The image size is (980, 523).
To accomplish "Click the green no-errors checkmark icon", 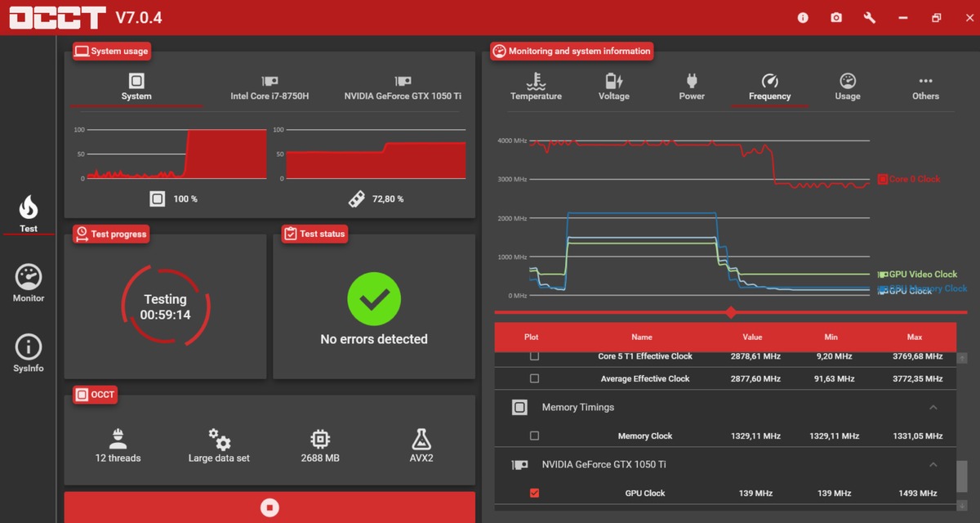I will [x=374, y=300].
